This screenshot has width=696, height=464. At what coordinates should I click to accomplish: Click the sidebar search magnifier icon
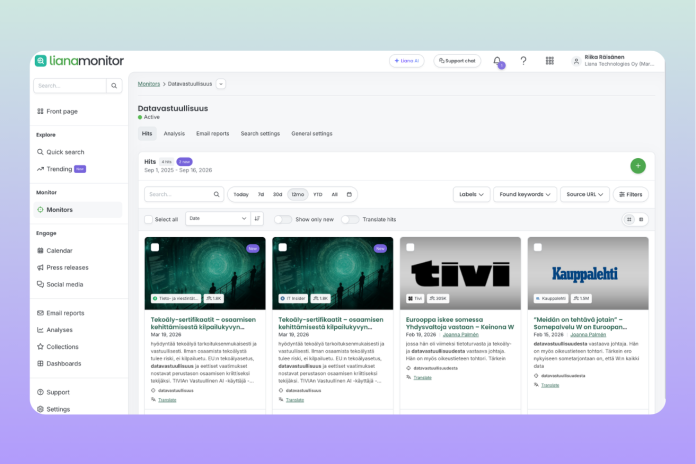click(x=114, y=86)
